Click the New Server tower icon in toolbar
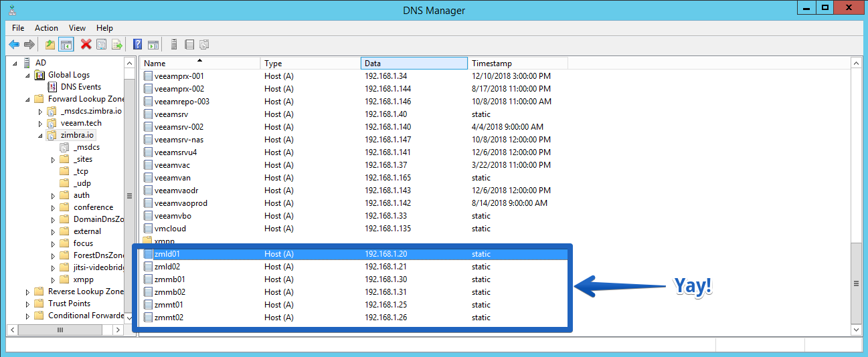This screenshot has height=357, width=868. pyautogui.click(x=174, y=44)
